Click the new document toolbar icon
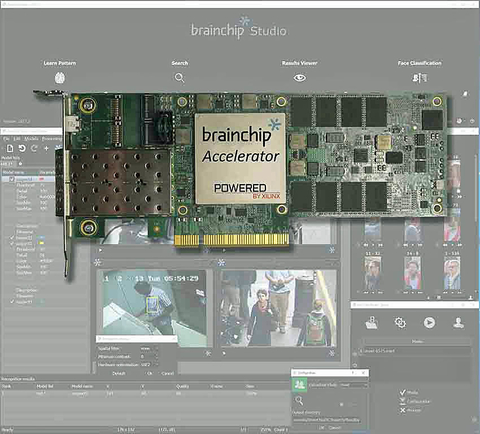This screenshot has height=434, width=480. (x=10, y=148)
